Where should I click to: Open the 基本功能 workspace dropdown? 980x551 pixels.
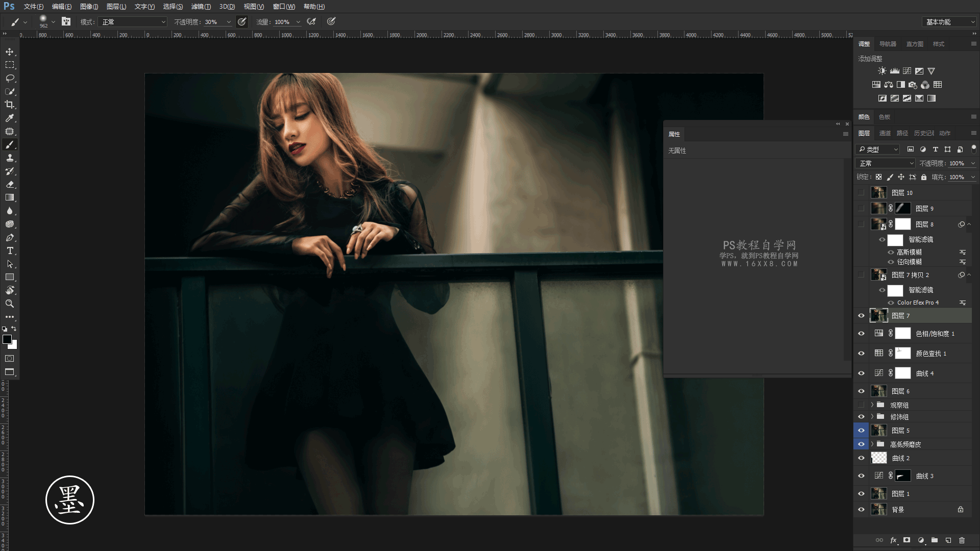[x=950, y=22]
